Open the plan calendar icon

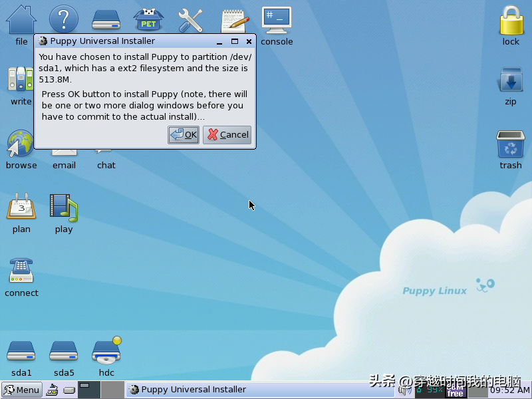(21, 206)
